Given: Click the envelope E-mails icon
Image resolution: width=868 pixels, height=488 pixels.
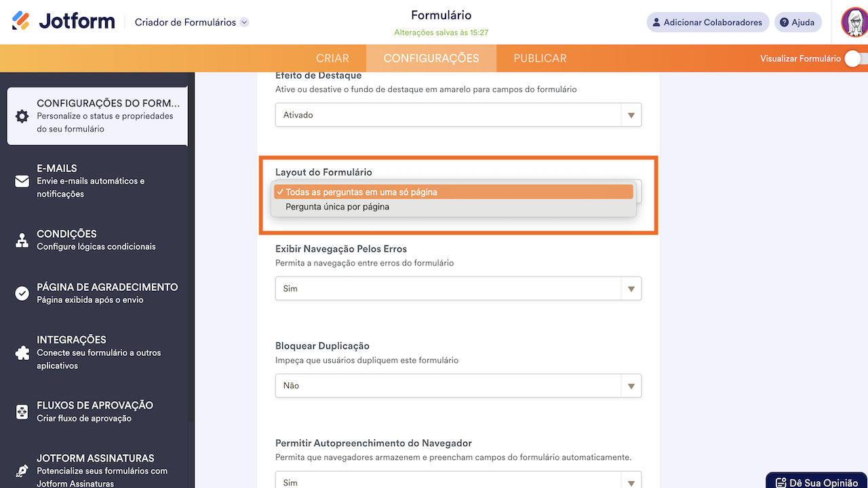Looking at the screenshot, I should coord(22,182).
